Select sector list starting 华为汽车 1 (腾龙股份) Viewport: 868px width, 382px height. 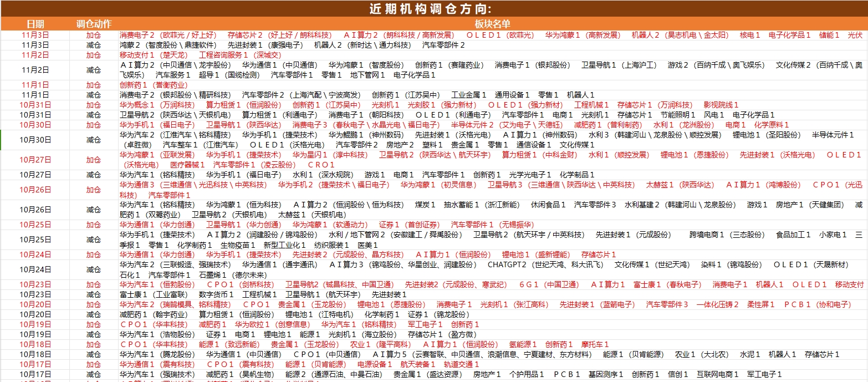[479, 354]
